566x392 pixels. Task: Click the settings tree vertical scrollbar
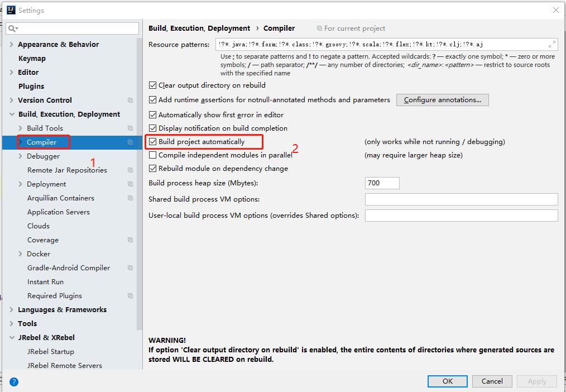coord(140,184)
